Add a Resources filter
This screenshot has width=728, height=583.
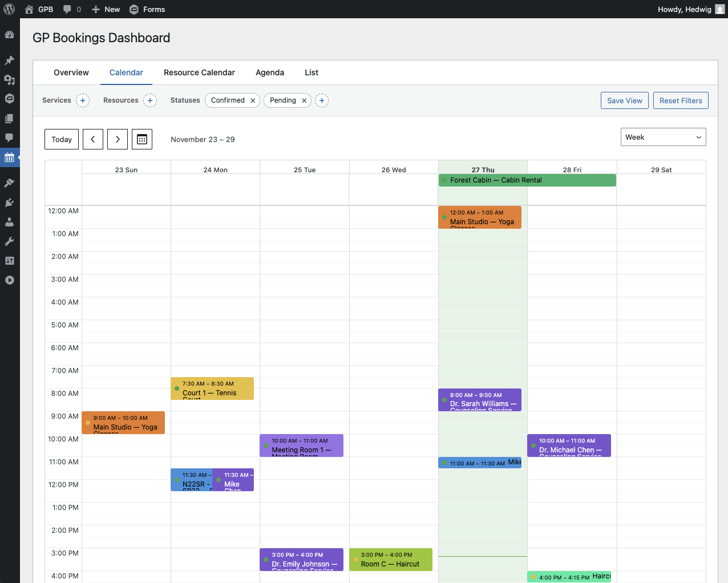pos(150,100)
